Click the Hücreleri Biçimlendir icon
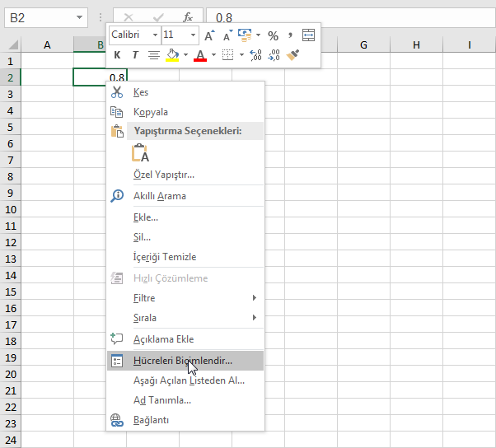 coord(117,361)
